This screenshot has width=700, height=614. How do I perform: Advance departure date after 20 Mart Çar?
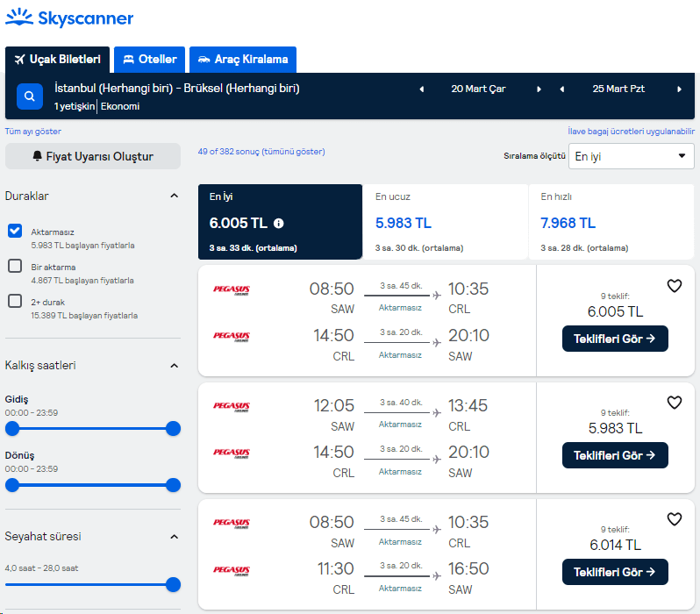(539, 89)
